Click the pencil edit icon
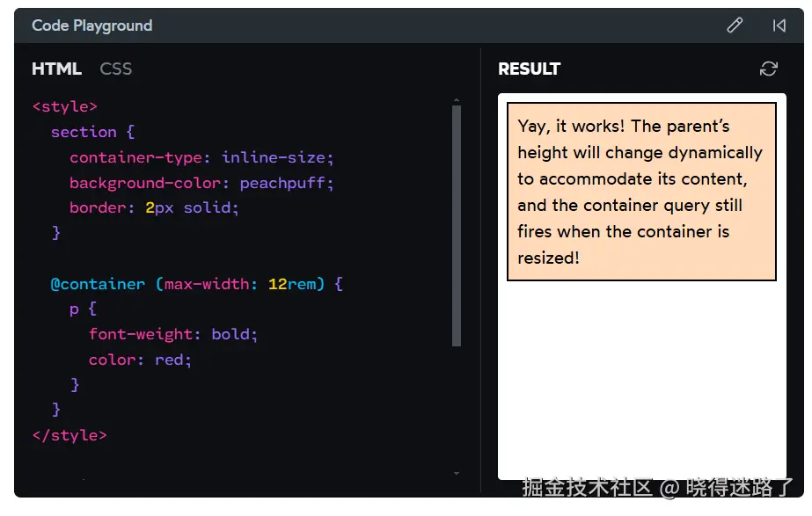This screenshot has height=516, width=812. point(735,25)
